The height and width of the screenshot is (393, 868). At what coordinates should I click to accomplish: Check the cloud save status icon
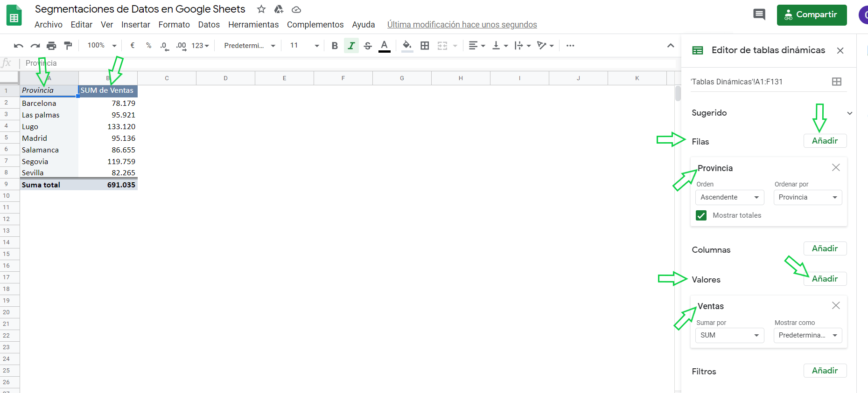coord(296,9)
